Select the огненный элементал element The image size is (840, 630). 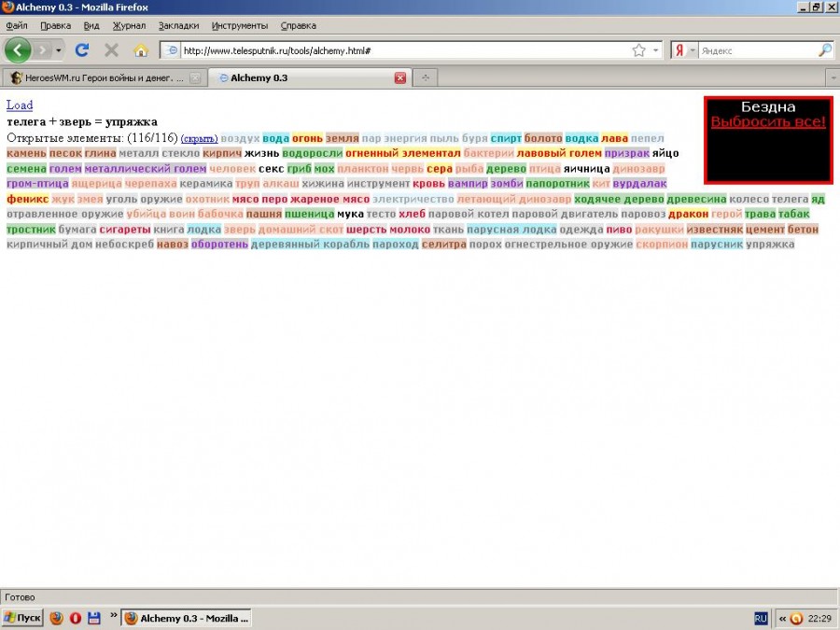pos(402,153)
